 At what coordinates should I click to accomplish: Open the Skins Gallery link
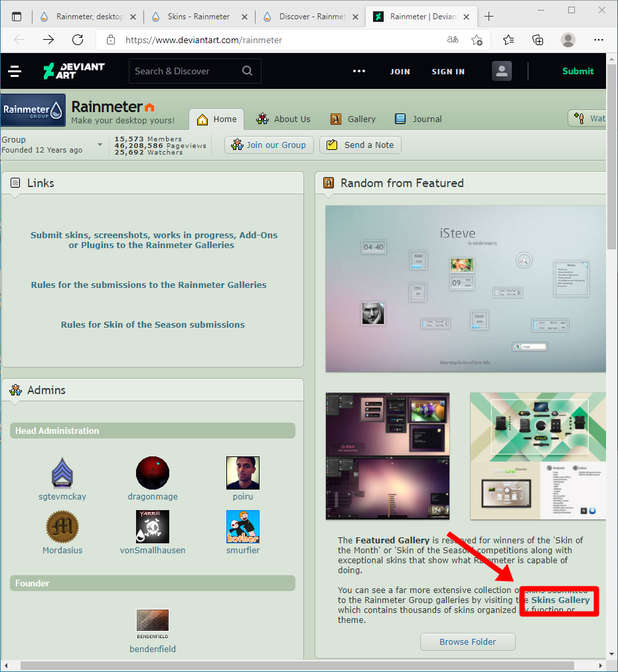pos(560,600)
